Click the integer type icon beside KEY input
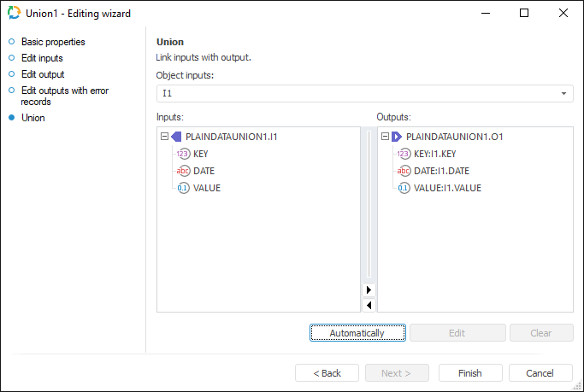This screenshot has width=584, height=392. [x=183, y=155]
